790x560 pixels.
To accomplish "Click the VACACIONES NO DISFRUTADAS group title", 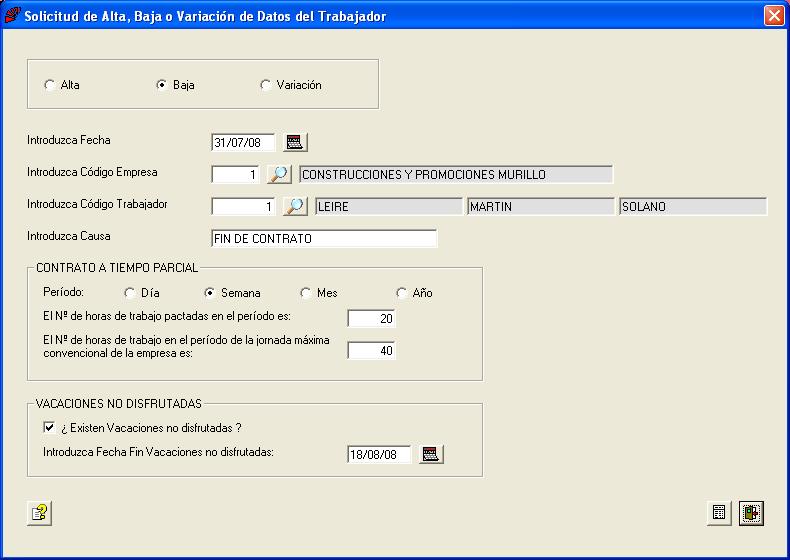I will click(x=118, y=404).
